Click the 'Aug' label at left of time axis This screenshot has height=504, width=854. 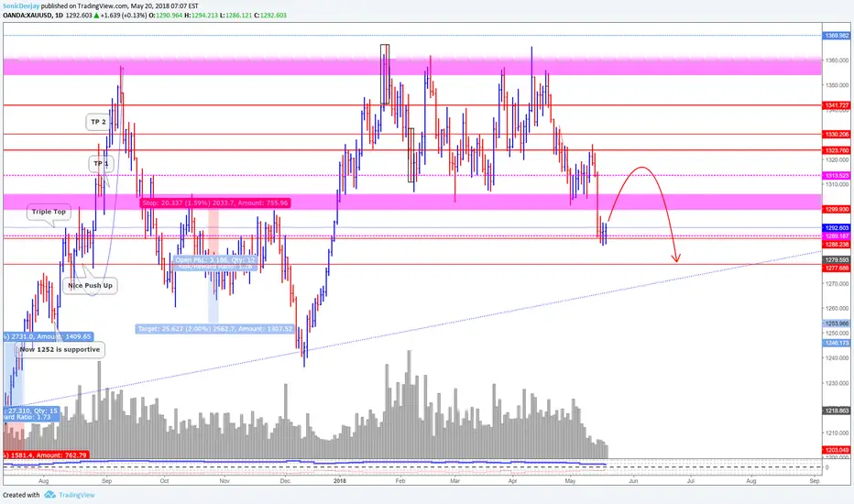click(x=44, y=481)
